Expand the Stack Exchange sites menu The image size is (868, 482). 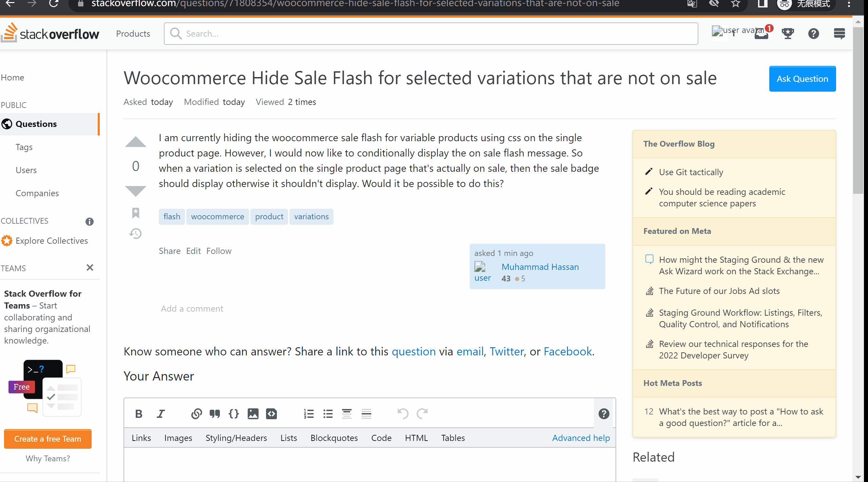[x=839, y=34]
